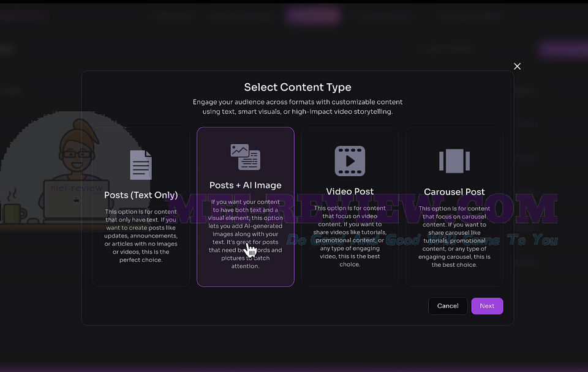This screenshot has height=372, width=588.
Task: Click the carousel slides icon
Action: point(454,161)
